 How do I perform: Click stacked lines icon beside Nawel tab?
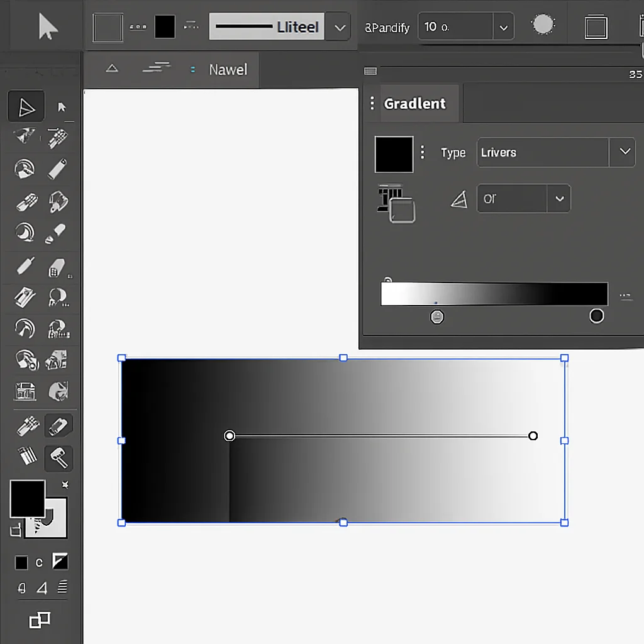pos(156,67)
